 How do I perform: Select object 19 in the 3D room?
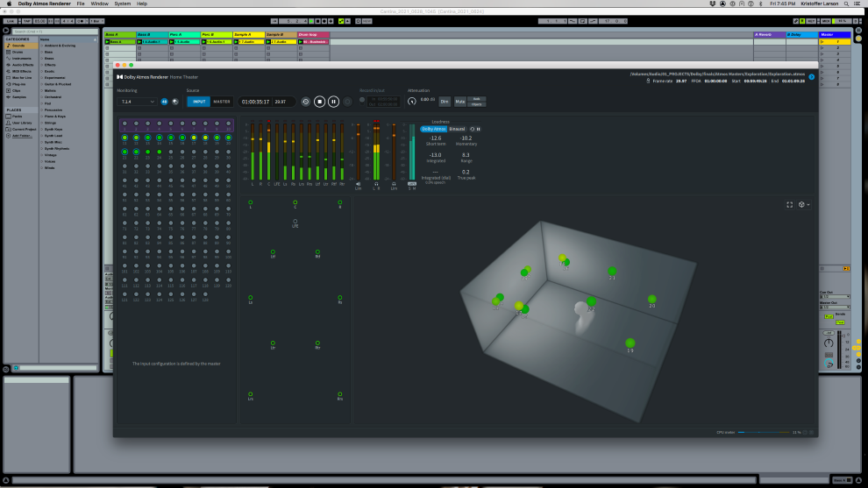click(630, 343)
